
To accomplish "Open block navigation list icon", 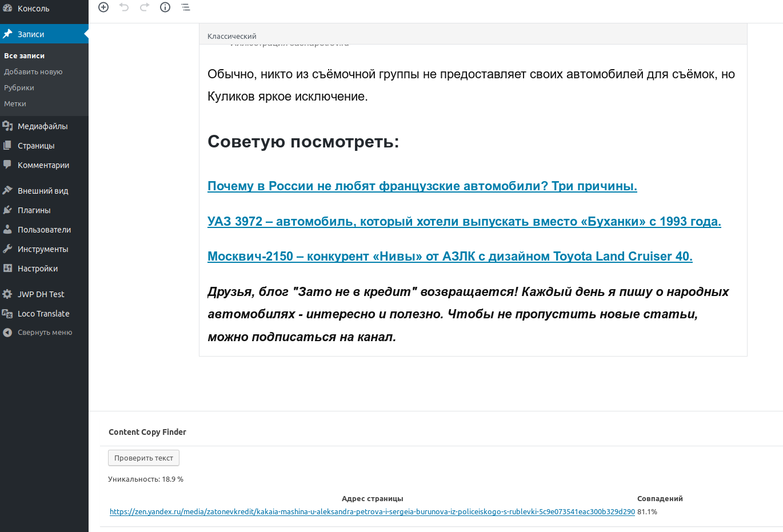I will point(186,7).
